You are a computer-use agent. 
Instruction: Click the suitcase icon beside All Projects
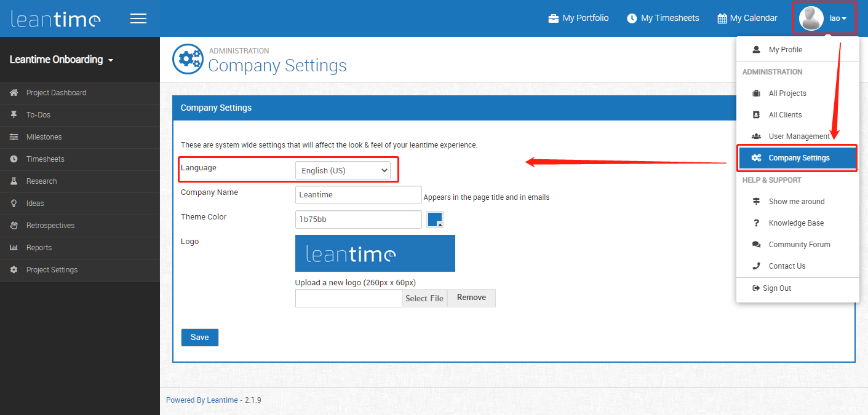756,93
